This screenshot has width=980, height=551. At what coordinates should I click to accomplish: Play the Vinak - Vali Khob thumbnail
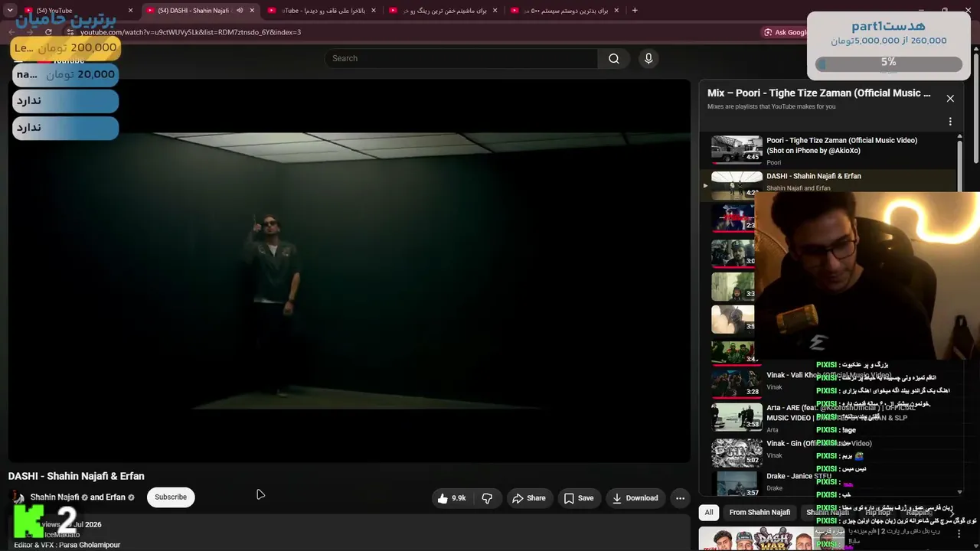click(x=737, y=383)
